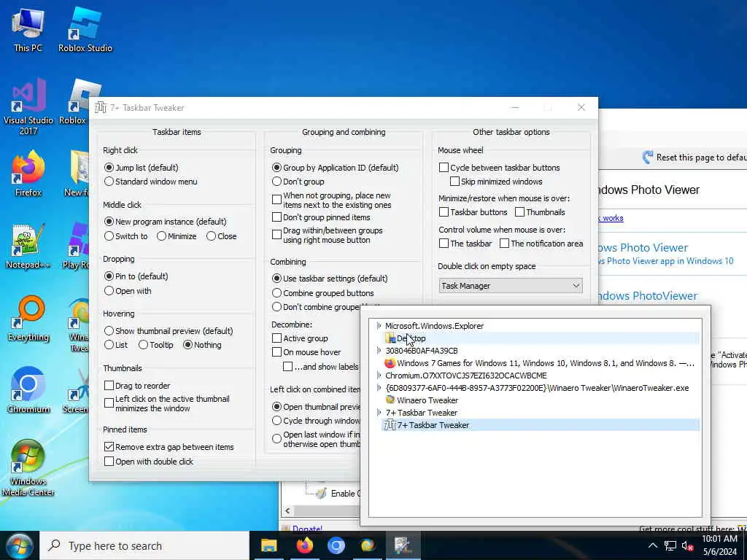Click the Type here to search box

pos(145,545)
